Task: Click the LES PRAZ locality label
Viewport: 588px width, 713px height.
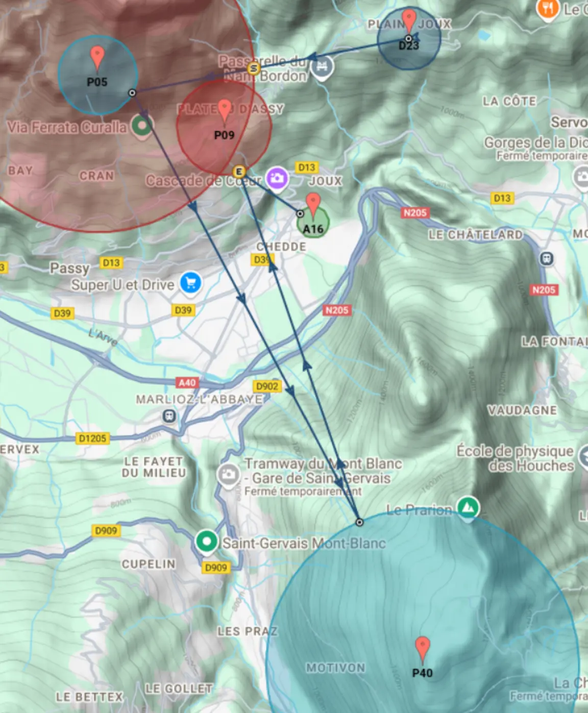Action: [x=248, y=631]
